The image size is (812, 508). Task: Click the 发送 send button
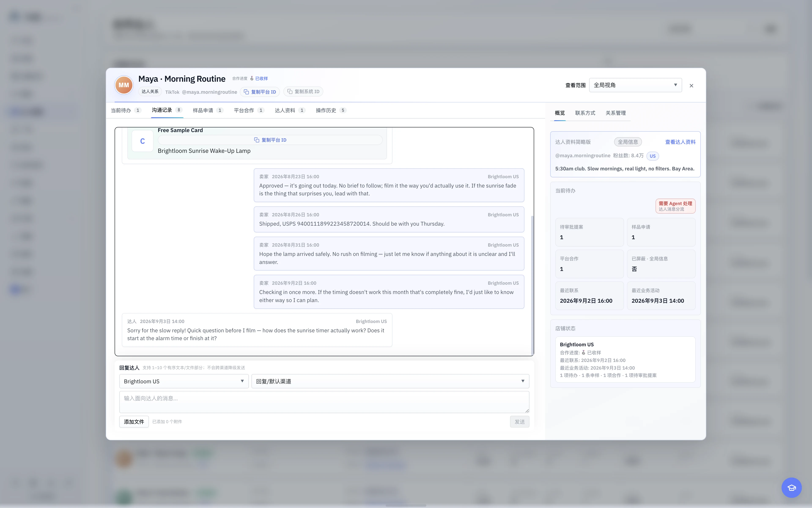pyautogui.click(x=519, y=422)
